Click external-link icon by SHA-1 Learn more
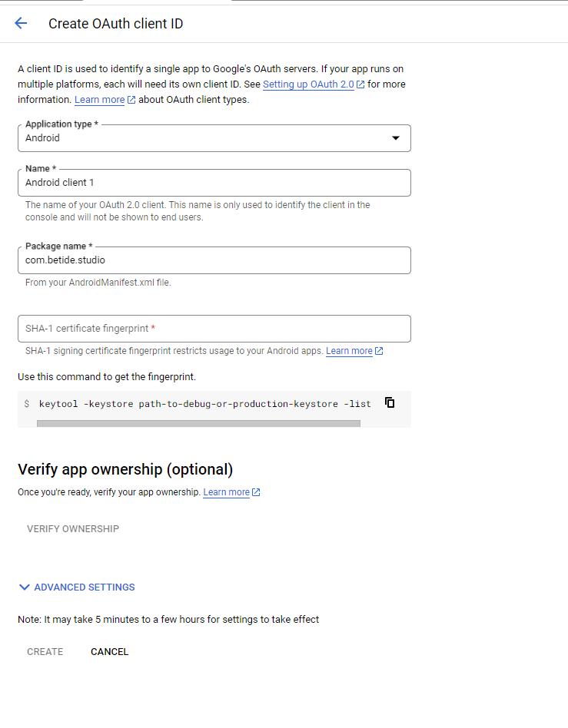Viewport: 568px width, 728px height. pos(379,352)
